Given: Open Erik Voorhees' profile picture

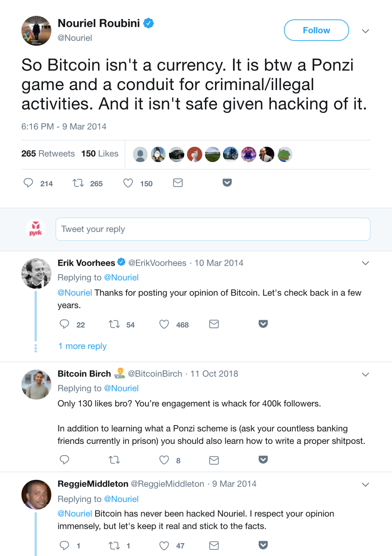Looking at the screenshot, I should click(36, 273).
